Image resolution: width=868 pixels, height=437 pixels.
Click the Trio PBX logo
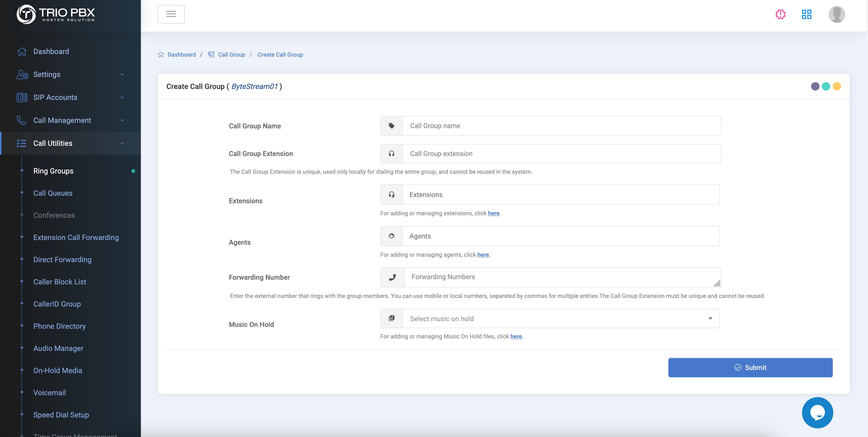click(x=56, y=14)
